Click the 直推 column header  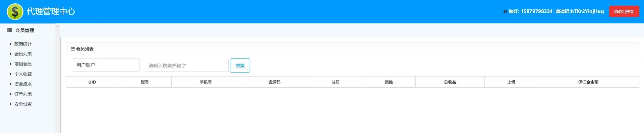pyautogui.click(x=389, y=82)
